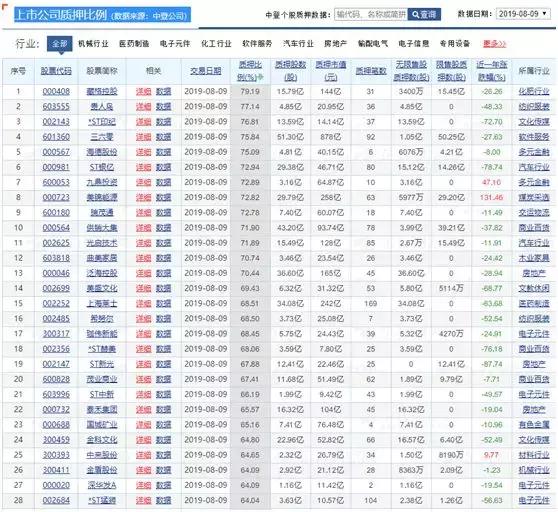
Task: Open industry link in row 601360
Action: point(534,137)
